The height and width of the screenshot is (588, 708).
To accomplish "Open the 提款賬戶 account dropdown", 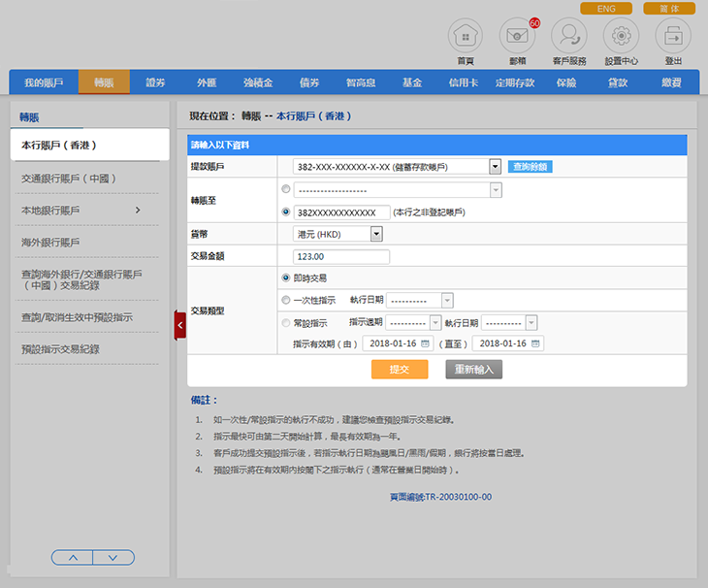I will 495,167.
